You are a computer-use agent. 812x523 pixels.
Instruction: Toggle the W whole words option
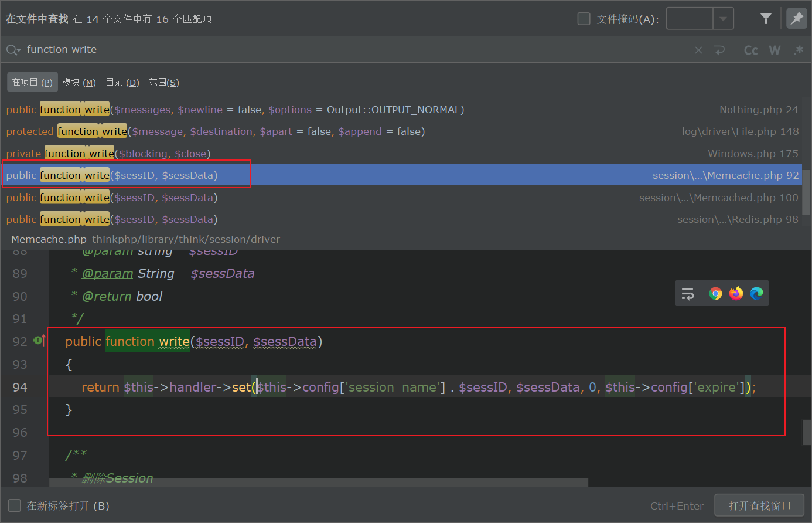pos(775,50)
